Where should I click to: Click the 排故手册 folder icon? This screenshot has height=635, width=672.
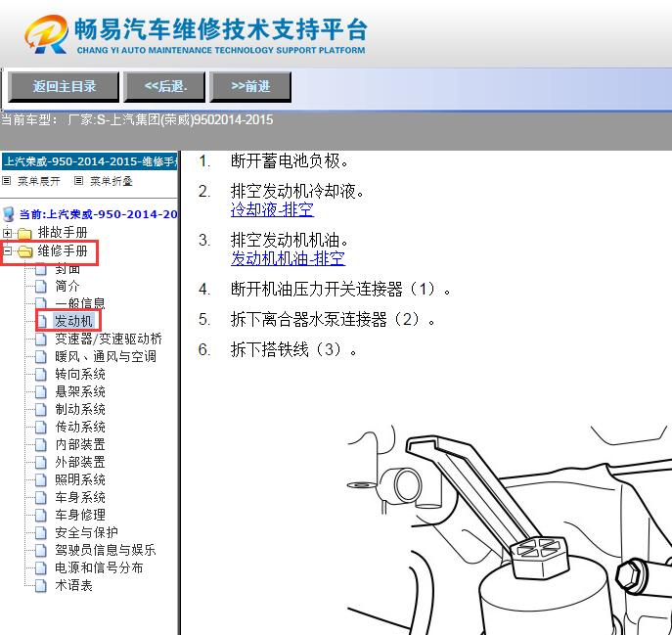pyautogui.click(x=24, y=233)
